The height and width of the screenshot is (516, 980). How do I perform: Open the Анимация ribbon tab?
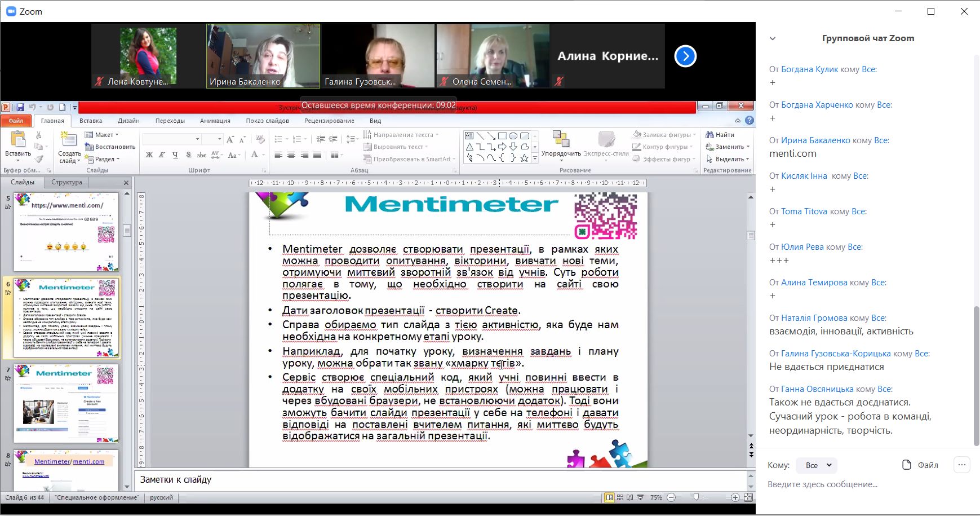215,121
